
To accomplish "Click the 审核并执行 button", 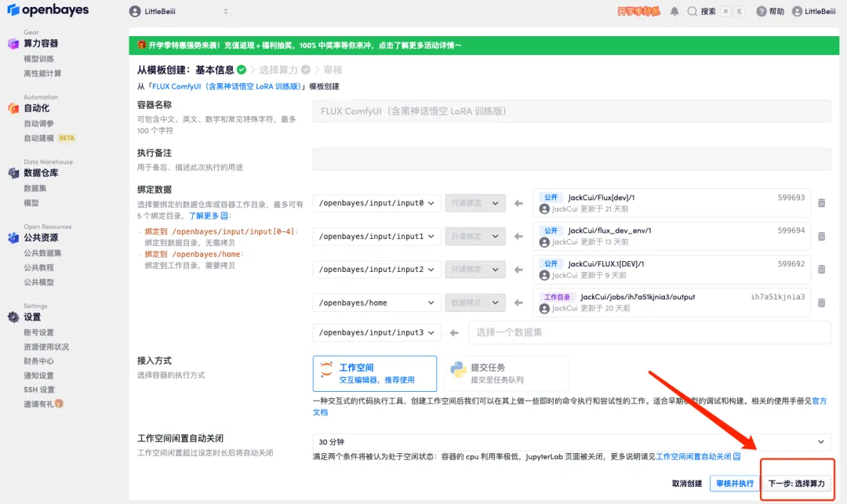I will click(x=735, y=484).
